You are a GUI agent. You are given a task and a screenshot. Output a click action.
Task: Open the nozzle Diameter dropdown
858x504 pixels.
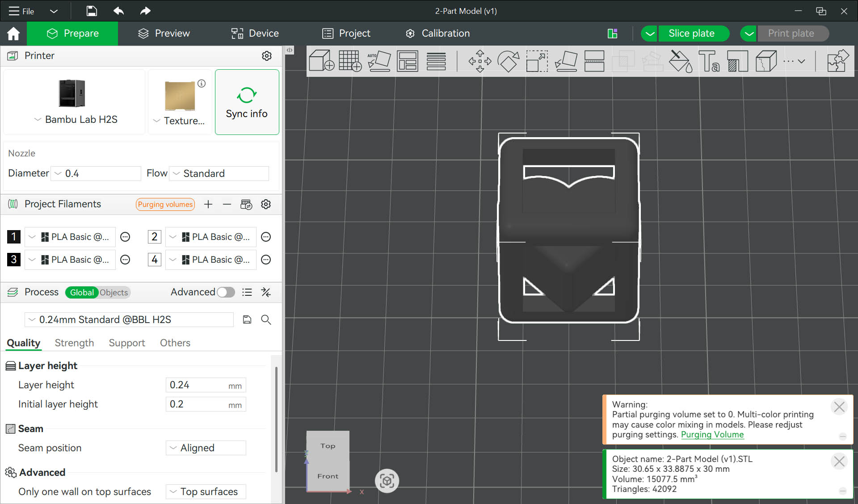[96, 173]
